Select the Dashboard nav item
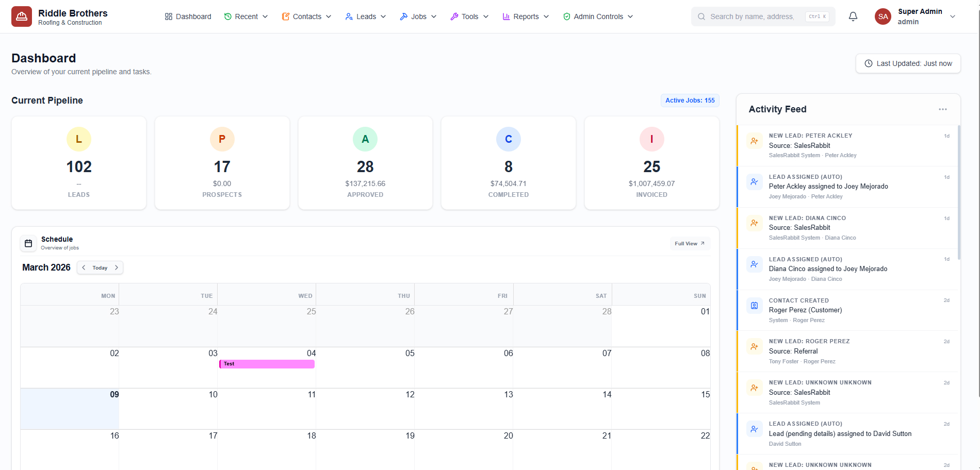The width and height of the screenshot is (980, 470). click(188, 16)
